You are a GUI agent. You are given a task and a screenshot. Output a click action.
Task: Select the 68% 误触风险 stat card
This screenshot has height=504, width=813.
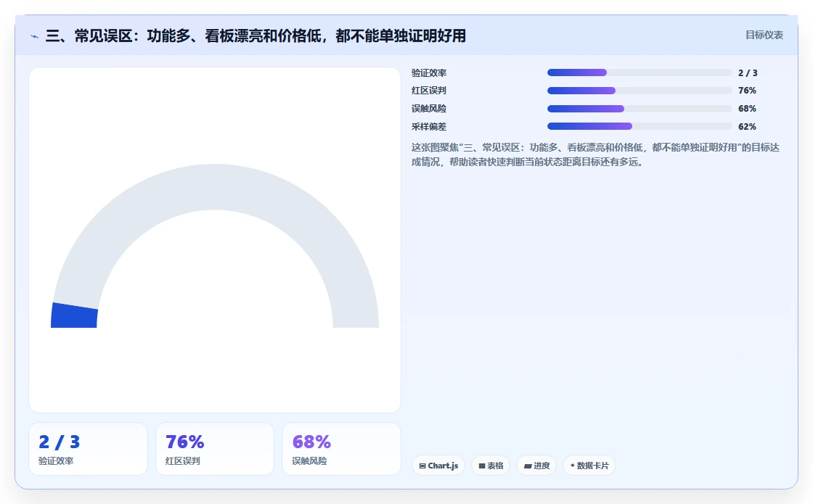click(341, 449)
